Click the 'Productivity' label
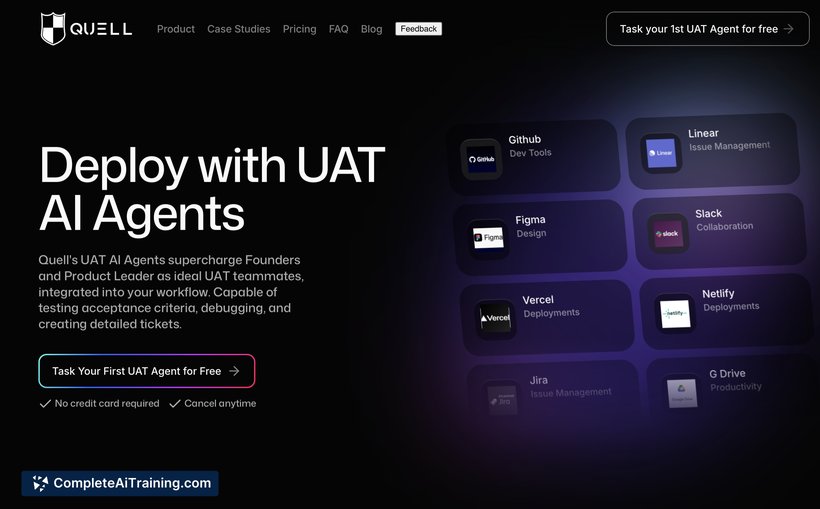Image resolution: width=820 pixels, height=509 pixels. click(x=736, y=387)
